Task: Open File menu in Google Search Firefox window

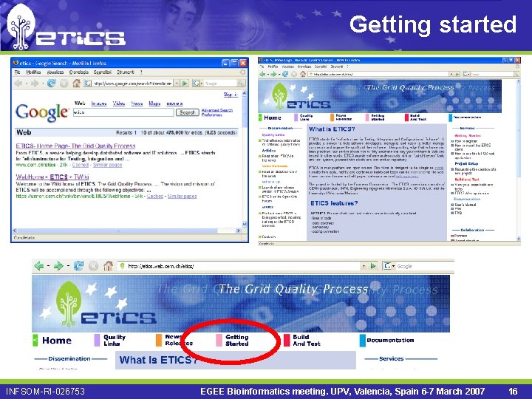Action: [17, 72]
